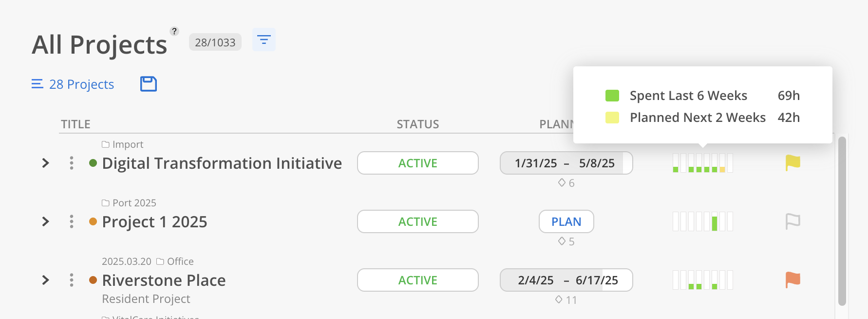Click the PLAN button for Project 1 2025

click(x=566, y=221)
